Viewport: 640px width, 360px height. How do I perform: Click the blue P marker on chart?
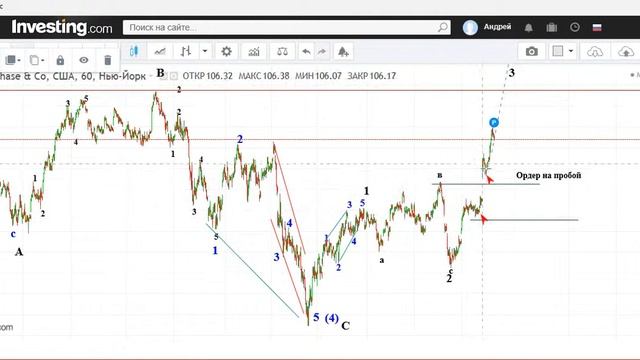494,122
